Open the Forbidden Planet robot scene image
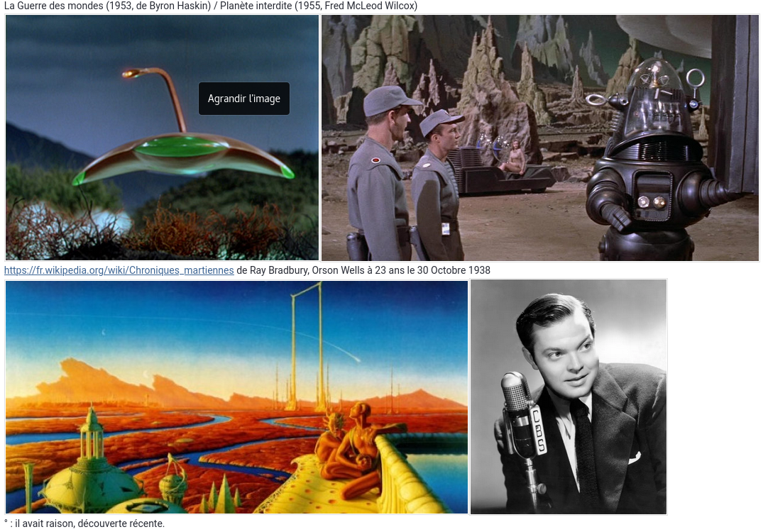The image size is (768, 532). coord(540,138)
